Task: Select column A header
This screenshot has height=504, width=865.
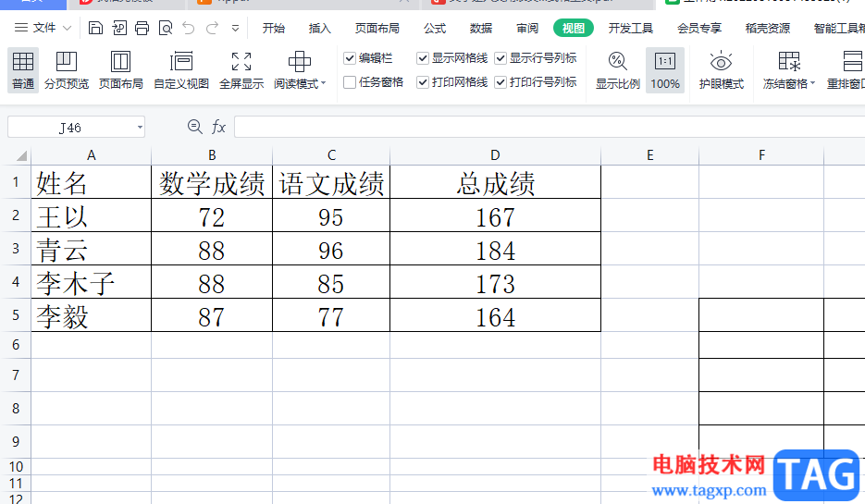Action: click(x=91, y=155)
